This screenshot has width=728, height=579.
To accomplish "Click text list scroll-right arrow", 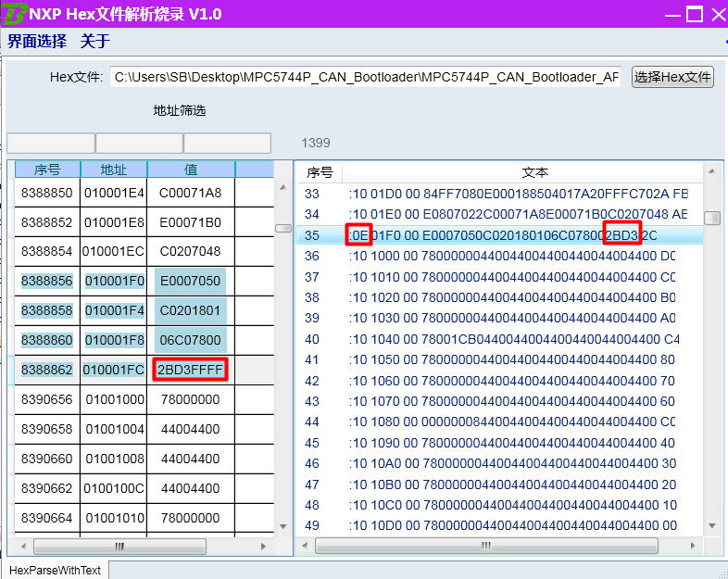I will (x=693, y=546).
